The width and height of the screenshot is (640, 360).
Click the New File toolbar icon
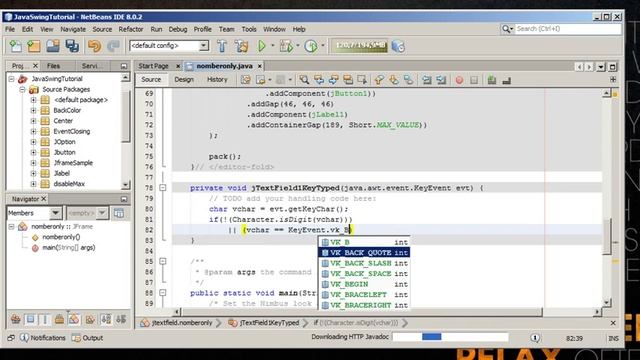[x=16, y=46]
